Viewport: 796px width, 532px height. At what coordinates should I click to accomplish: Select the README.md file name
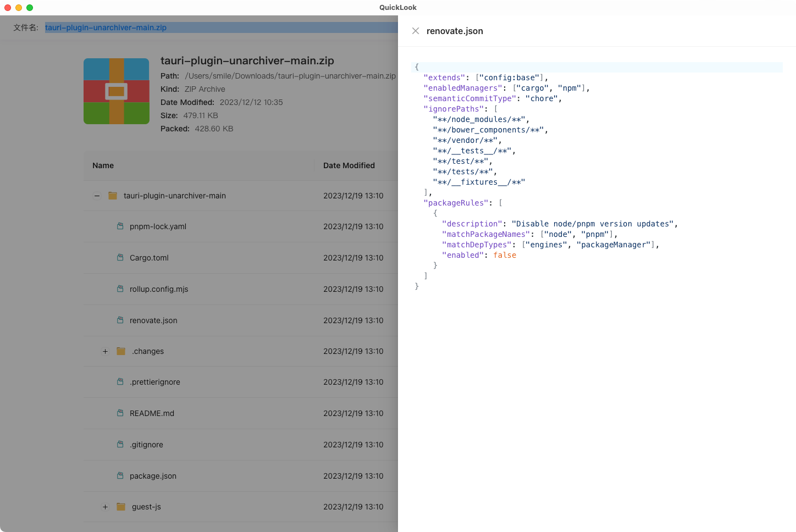pos(152,413)
